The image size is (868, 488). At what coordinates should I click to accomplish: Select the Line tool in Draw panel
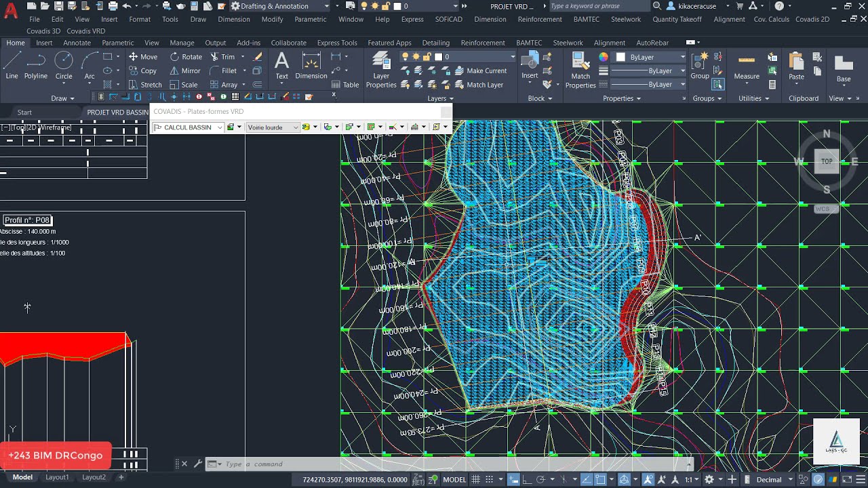12,66
